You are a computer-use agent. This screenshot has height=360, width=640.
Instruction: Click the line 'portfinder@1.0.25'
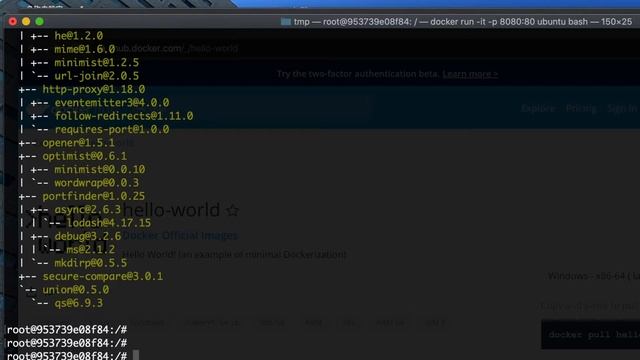coord(94,196)
